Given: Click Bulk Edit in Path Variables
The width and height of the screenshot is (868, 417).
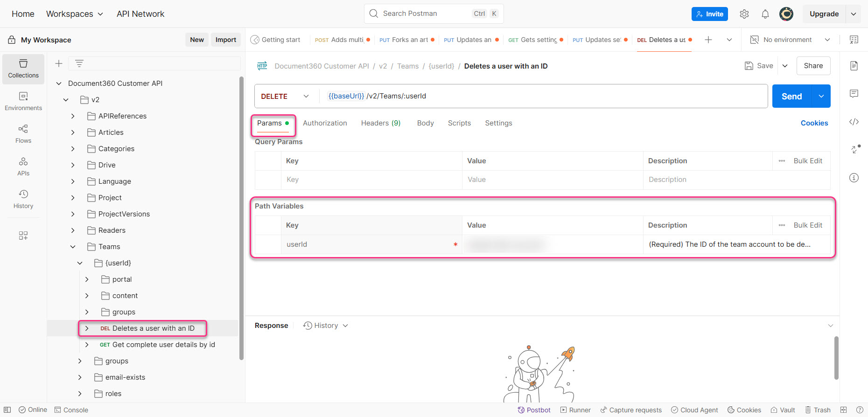Looking at the screenshot, I should coord(808,225).
